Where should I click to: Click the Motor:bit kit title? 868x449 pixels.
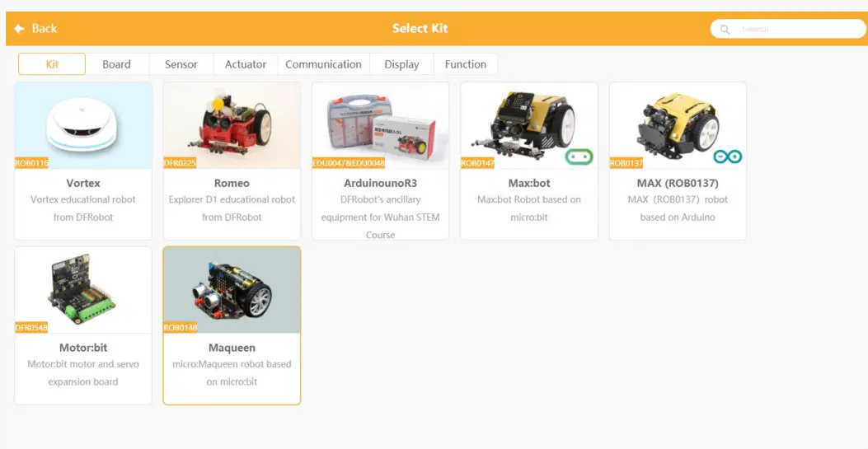point(83,348)
